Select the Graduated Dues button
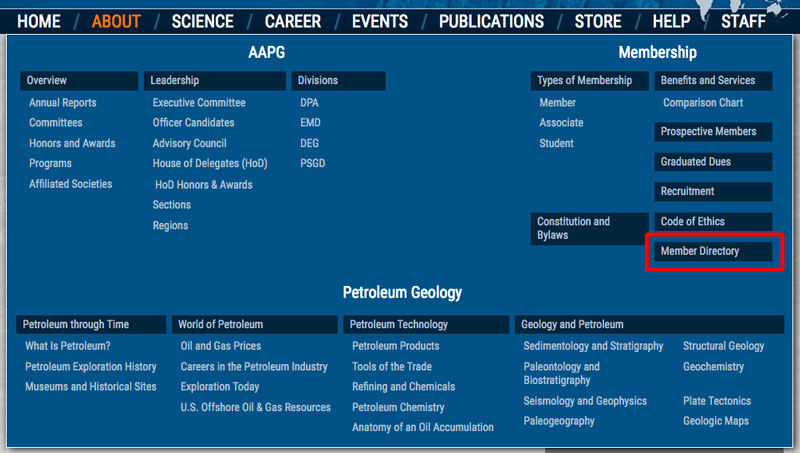The height and width of the screenshot is (453, 800). [x=695, y=161]
